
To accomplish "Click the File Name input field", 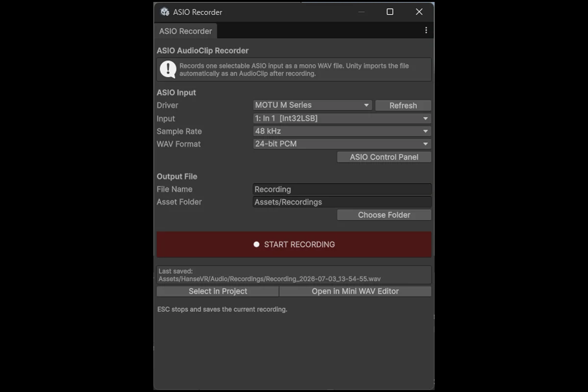I will pyautogui.click(x=342, y=189).
